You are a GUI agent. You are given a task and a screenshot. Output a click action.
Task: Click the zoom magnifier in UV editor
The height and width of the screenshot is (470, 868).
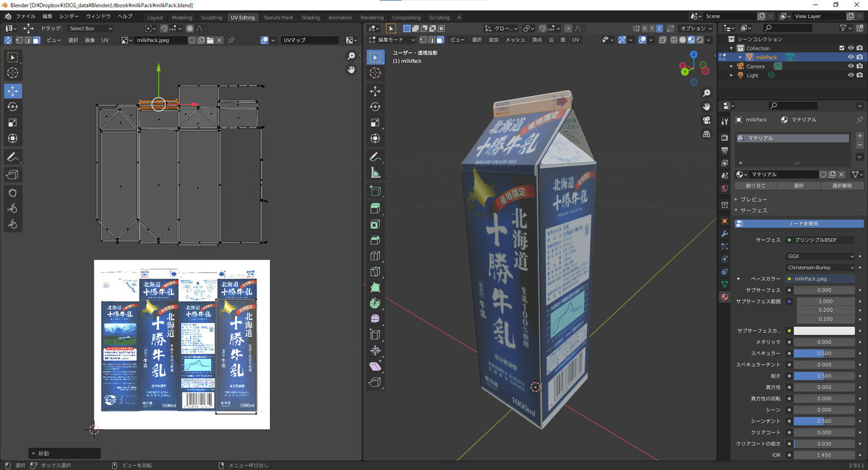point(351,56)
